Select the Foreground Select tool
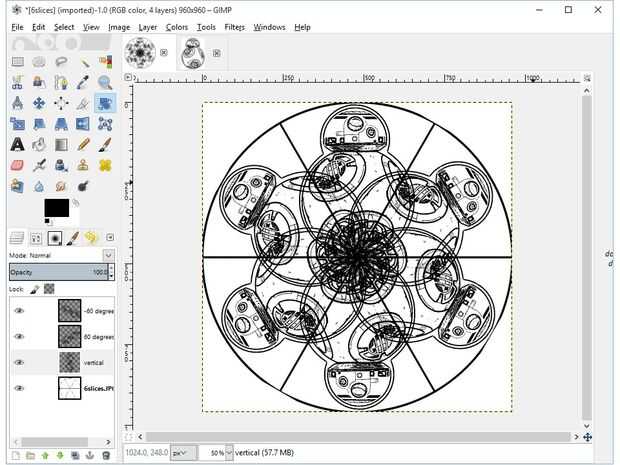 39,82
